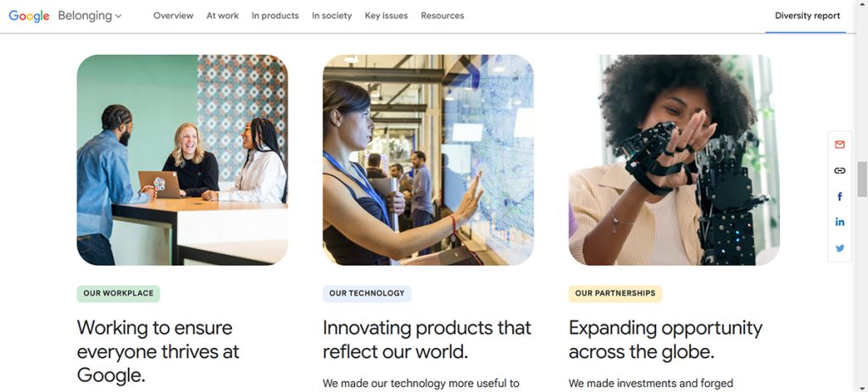Share on LinkedIn icon
868x392 pixels.
pyautogui.click(x=839, y=222)
